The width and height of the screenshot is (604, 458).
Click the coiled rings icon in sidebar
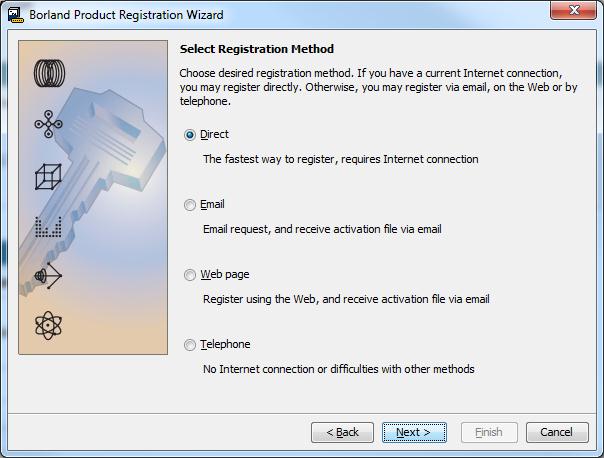47,72
